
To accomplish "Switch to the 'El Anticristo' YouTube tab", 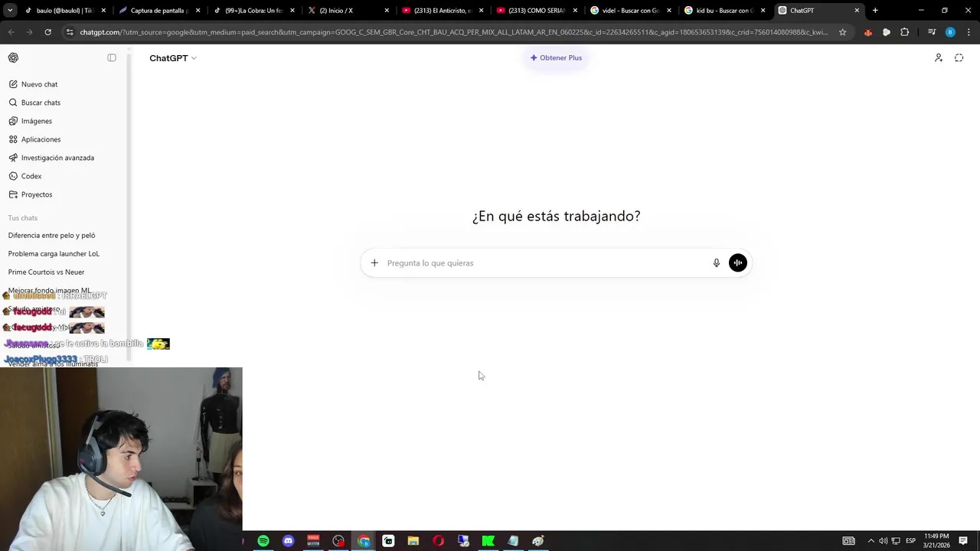I will (x=440, y=11).
